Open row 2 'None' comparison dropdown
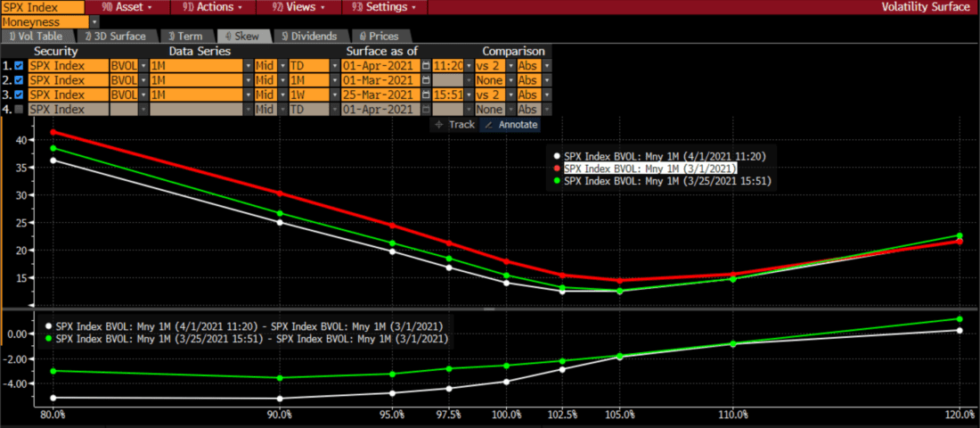 click(x=510, y=80)
